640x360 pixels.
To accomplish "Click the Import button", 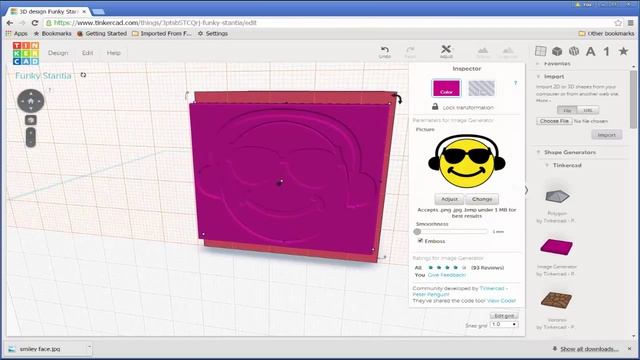I will 607,135.
